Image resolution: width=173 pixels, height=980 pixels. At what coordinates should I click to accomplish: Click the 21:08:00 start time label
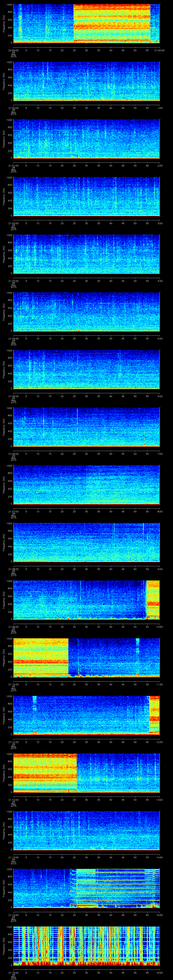point(13,569)
